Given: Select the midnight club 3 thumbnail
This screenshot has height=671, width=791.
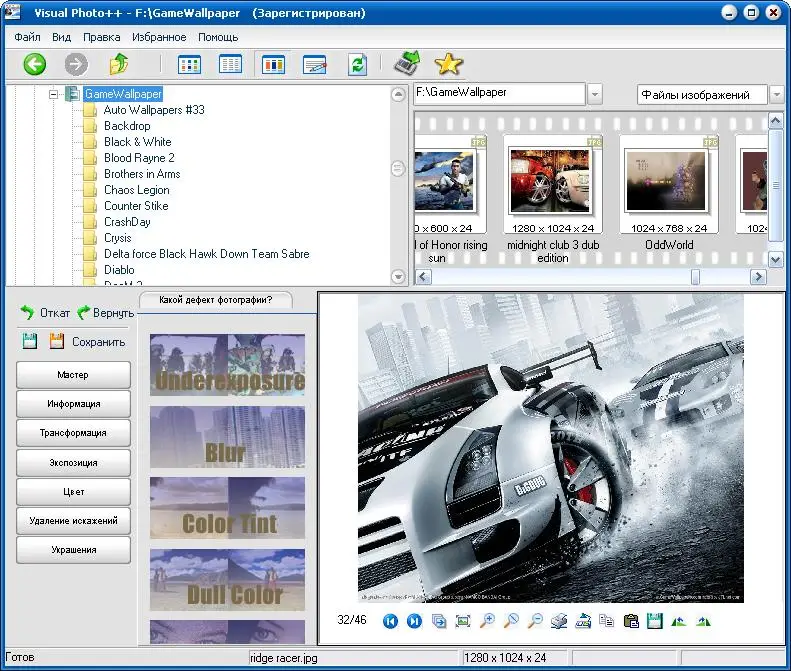Looking at the screenshot, I should [552, 181].
